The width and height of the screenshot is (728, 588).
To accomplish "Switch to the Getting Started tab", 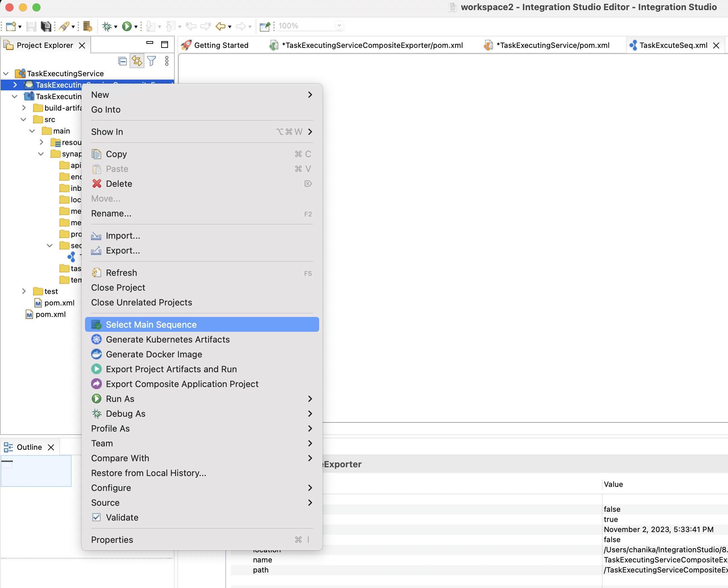I will [215, 46].
